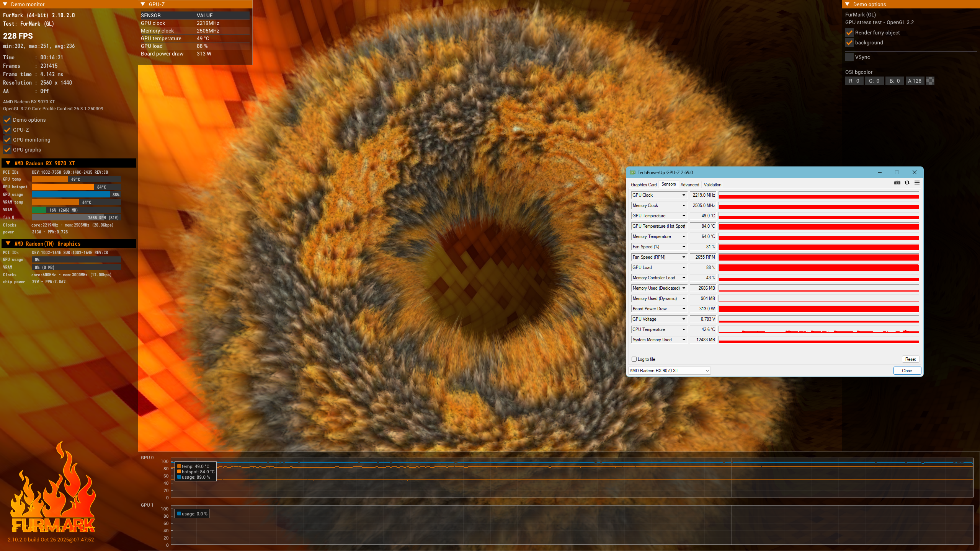Disable the Render furry object checkbox

[x=849, y=33]
